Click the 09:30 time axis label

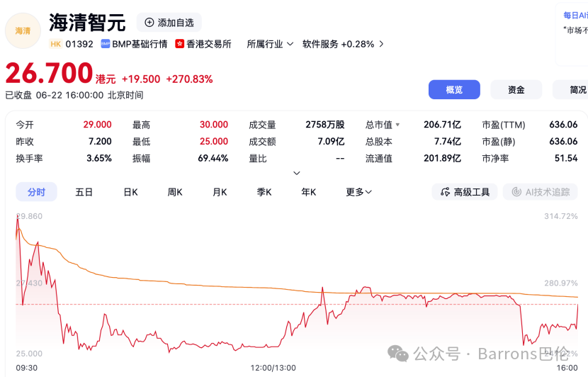pos(27,368)
